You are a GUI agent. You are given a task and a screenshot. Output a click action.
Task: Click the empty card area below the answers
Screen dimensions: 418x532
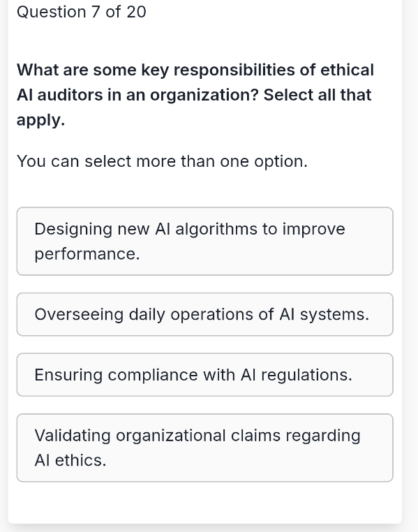point(204,503)
